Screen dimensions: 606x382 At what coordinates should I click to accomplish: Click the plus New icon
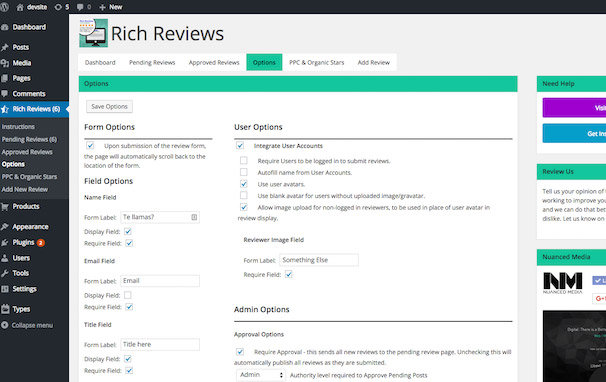102,7
